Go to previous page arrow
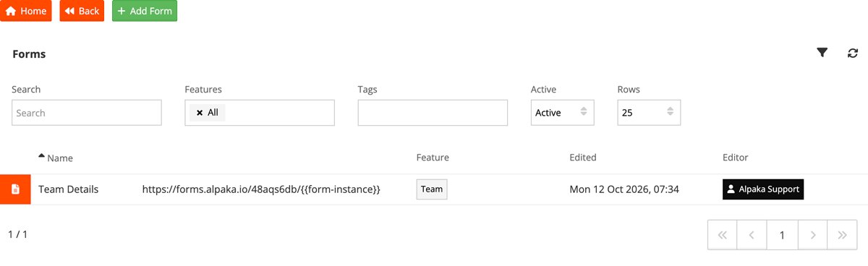 pos(752,235)
